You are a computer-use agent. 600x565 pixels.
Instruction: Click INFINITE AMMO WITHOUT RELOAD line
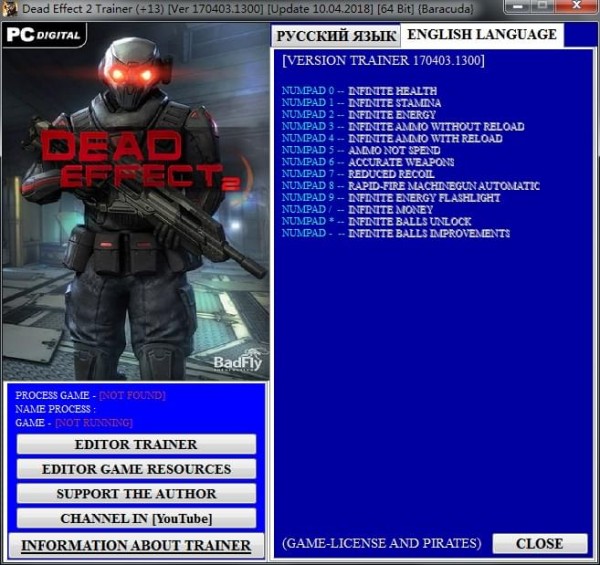(403, 127)
